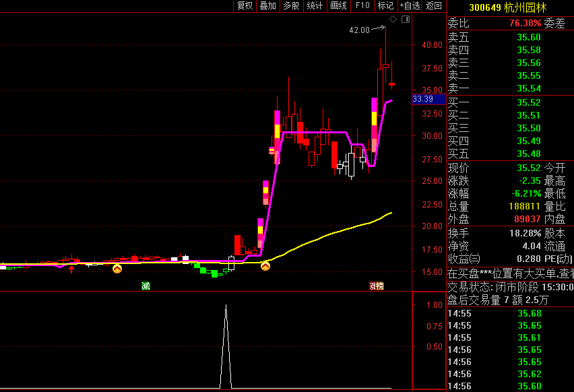
Task: Select the 买一 35.52 quote row
Action: coord(510,102)
